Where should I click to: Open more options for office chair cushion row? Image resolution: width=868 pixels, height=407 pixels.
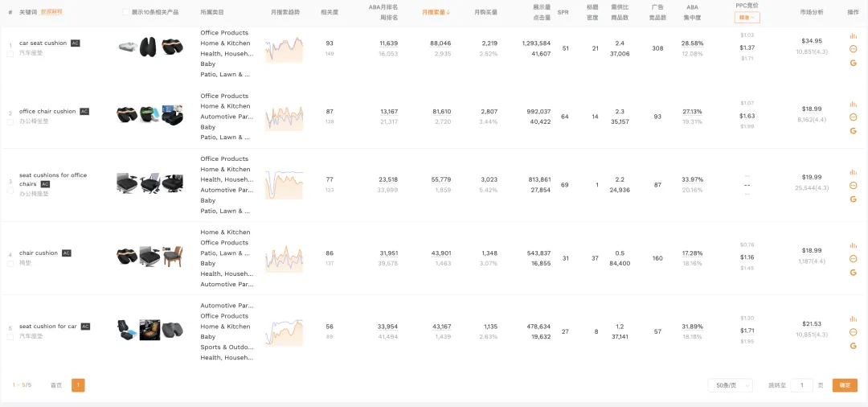(853, 117)
